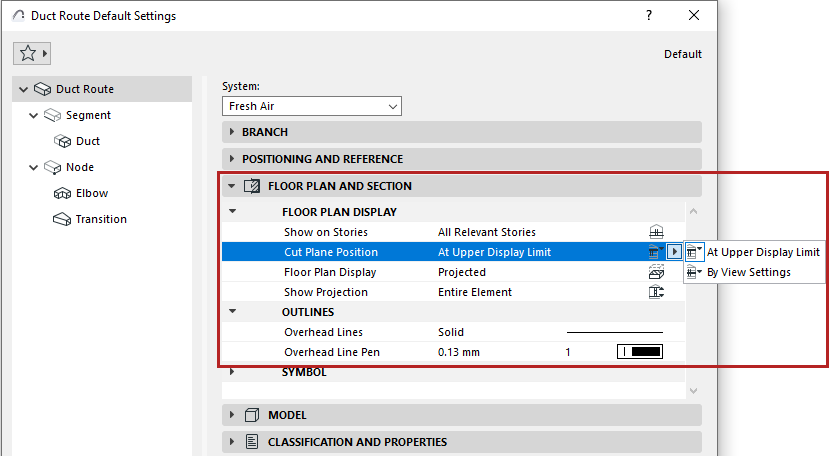Click the Elbow item icon
829x456 pixels.
(62, 193)
